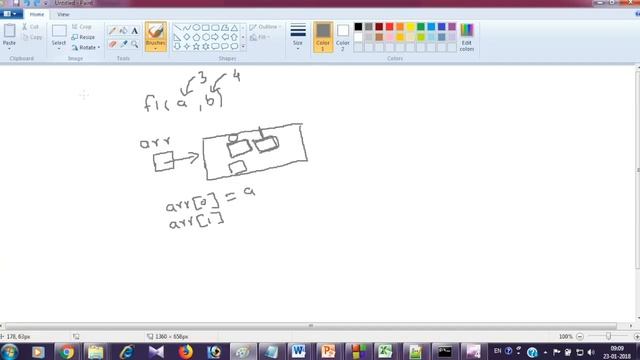Open Firefox from taskbar
The image size is (640, 360).
(x=186, y=351)
